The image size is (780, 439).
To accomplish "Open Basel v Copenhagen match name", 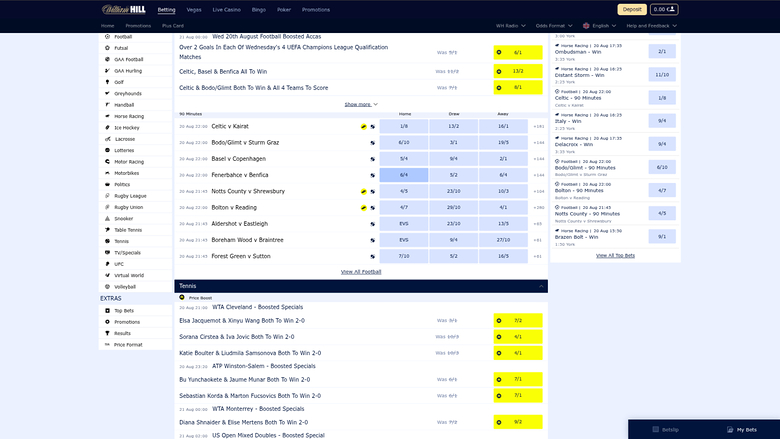I will [x=239, y=159].
